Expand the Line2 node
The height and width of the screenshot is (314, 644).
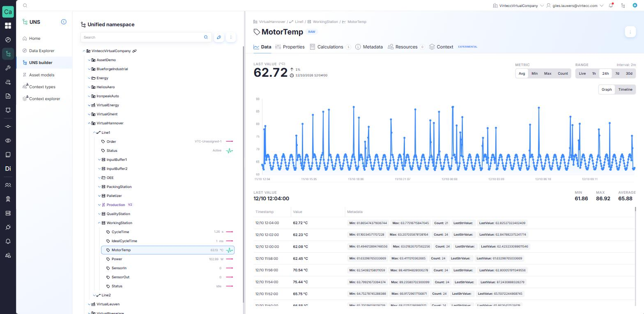94,295
